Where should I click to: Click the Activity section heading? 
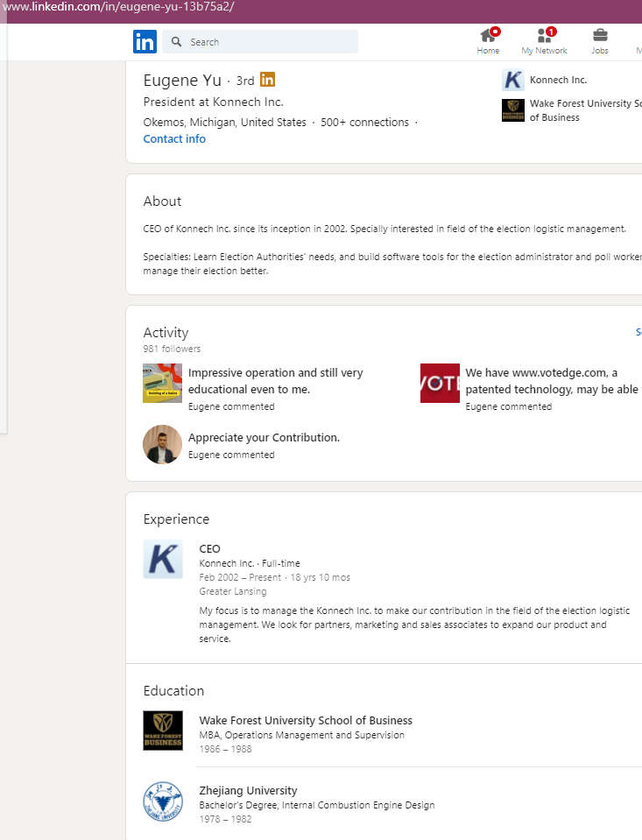(166, 333)
